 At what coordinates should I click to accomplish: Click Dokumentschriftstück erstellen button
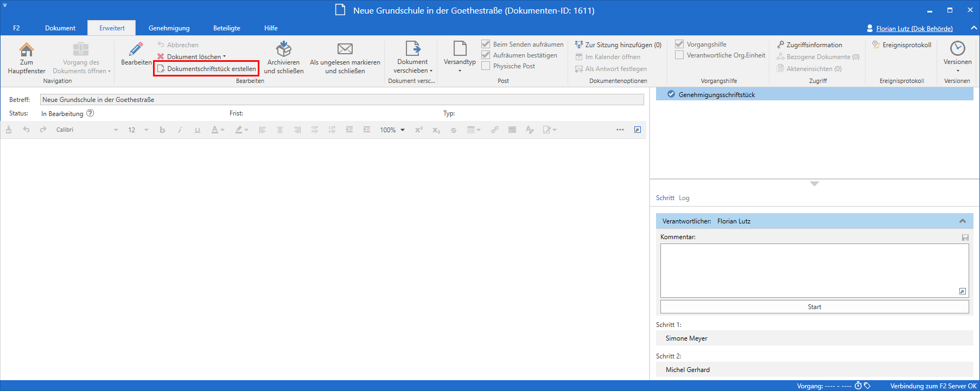point(206,69)
